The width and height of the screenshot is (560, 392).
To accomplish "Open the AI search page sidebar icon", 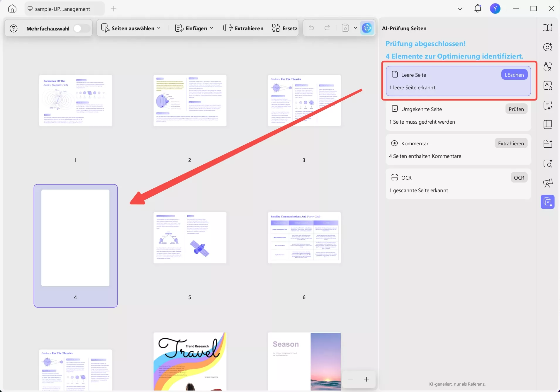I will 548,163.
